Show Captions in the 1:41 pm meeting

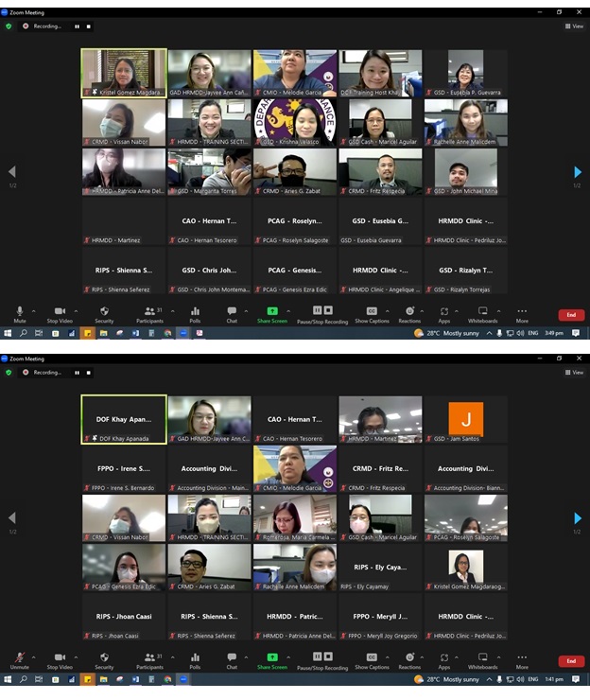(372, 660)
